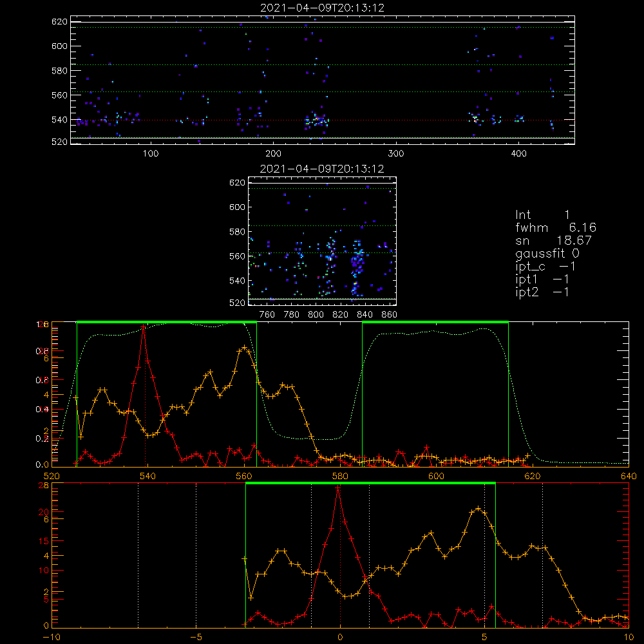Click the red curve peak in the bottom plot

pos(337,488)
